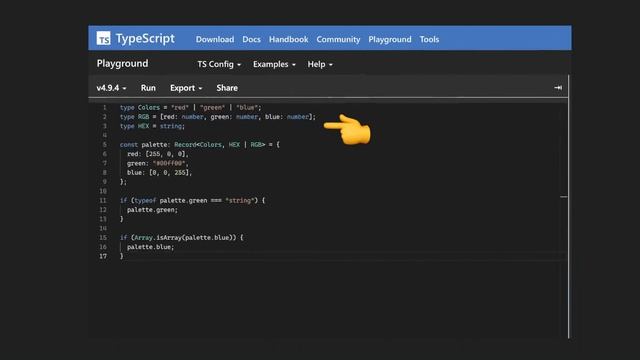Expand the Help dropdown menu

pyautogui.click(x=320, y=64)
